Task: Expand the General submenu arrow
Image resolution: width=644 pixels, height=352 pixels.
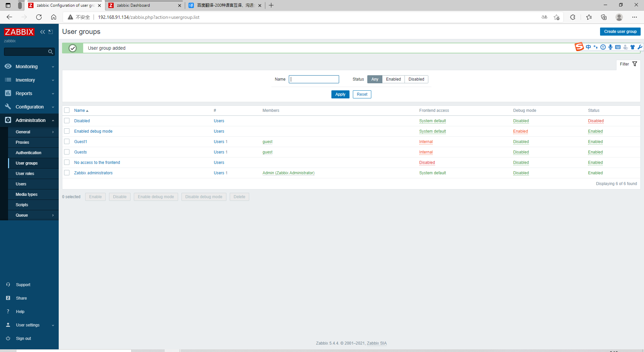Action: 53,132
